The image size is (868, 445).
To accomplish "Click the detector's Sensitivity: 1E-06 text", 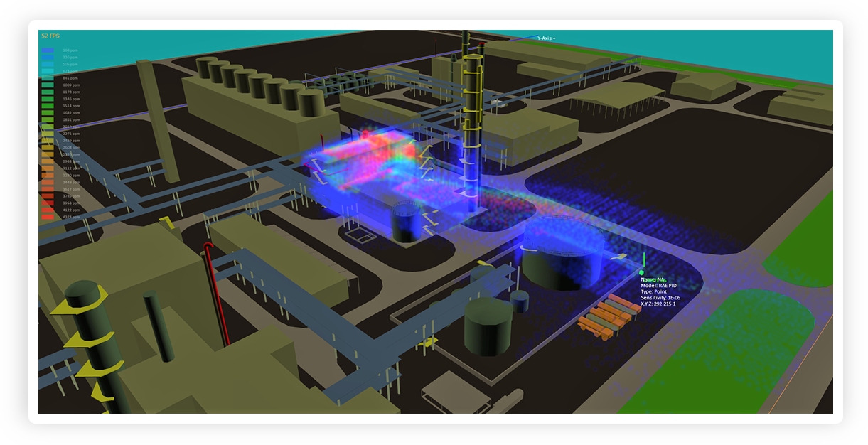I will coord(660,298).
